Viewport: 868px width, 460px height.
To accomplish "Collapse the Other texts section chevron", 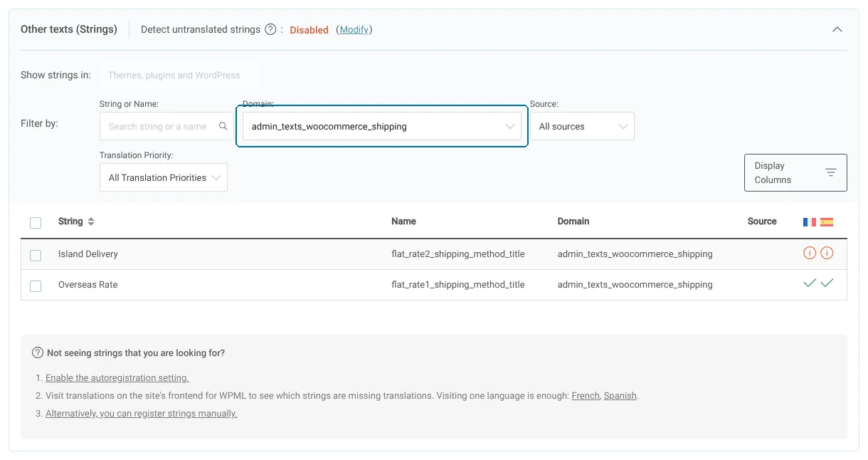I will point(837,29).
